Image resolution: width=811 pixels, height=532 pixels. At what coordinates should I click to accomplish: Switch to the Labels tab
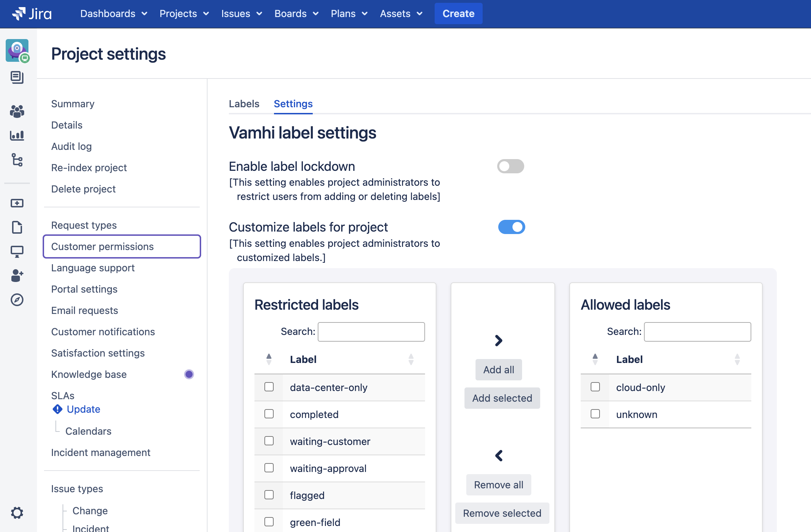pos(244,104)
